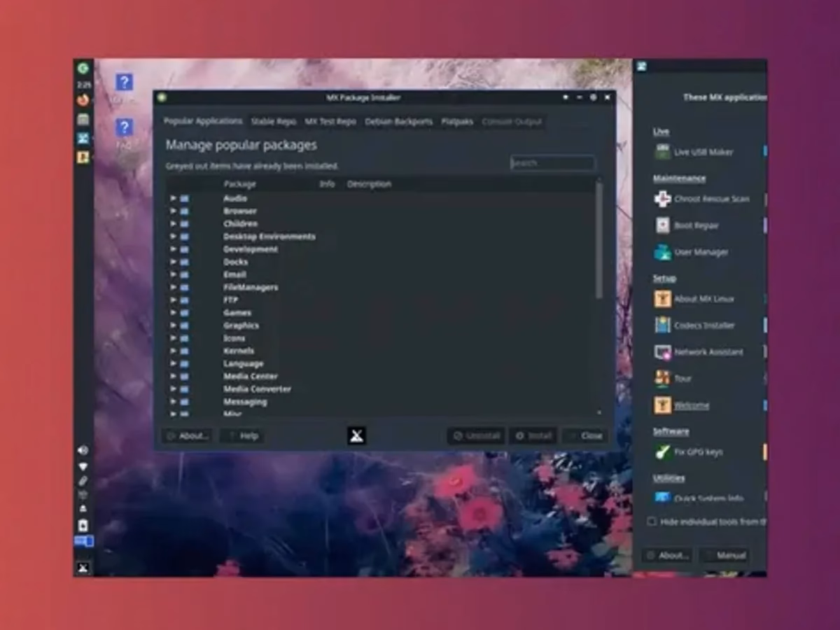Click the Fix GPG keys icon
The width and height of the screenshot is (840, 630).
tap(663, 452)
